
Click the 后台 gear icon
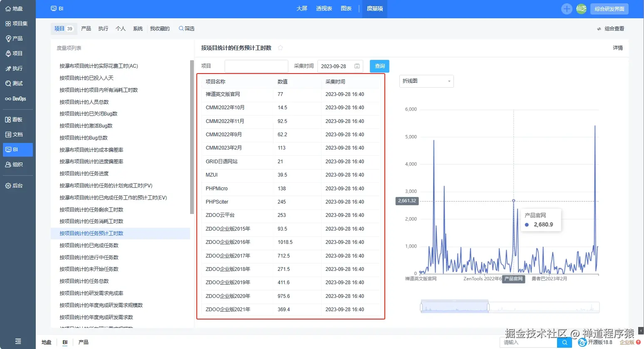8,186
